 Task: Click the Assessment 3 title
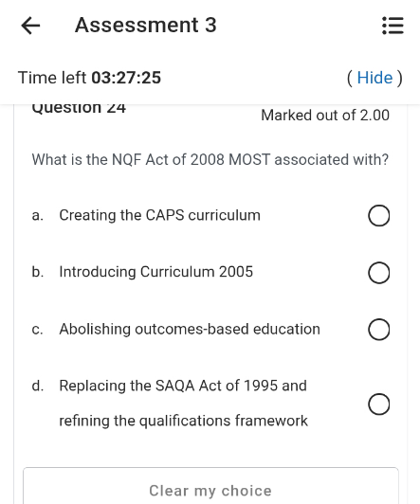point(146,25)
